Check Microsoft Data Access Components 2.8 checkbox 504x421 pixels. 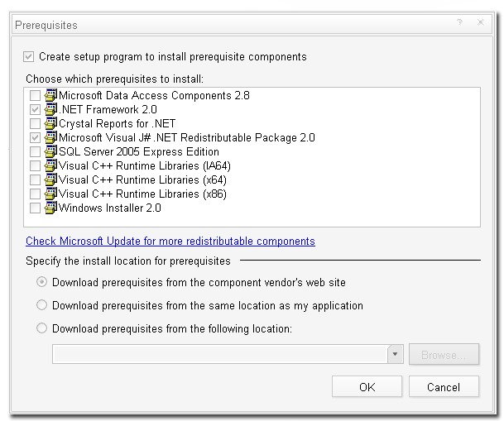[35, 95]
